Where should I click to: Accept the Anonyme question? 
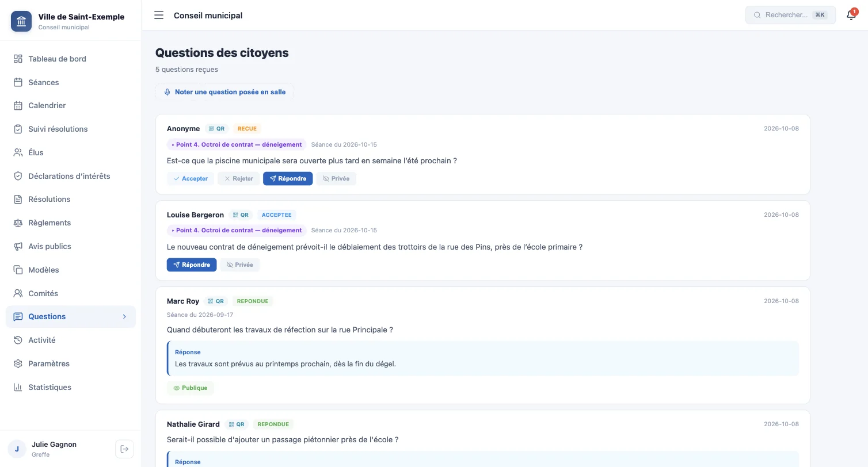[x=191, y=178]
